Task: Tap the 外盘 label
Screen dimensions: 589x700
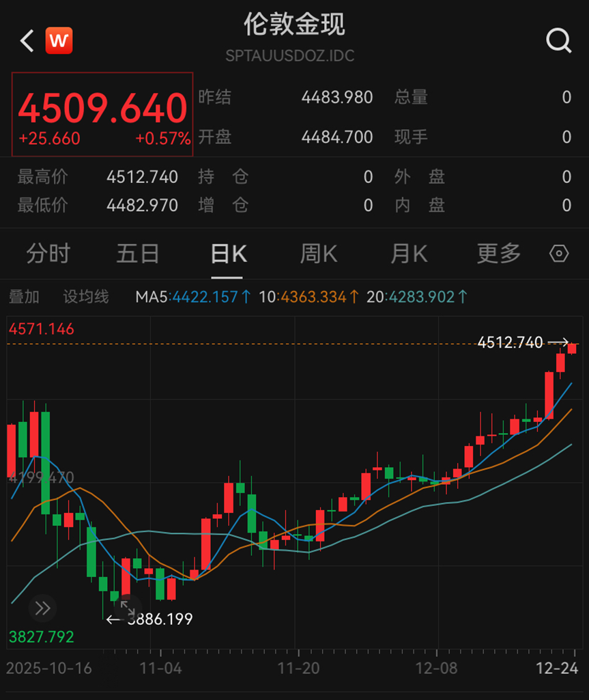Action: tap(420, 178)
